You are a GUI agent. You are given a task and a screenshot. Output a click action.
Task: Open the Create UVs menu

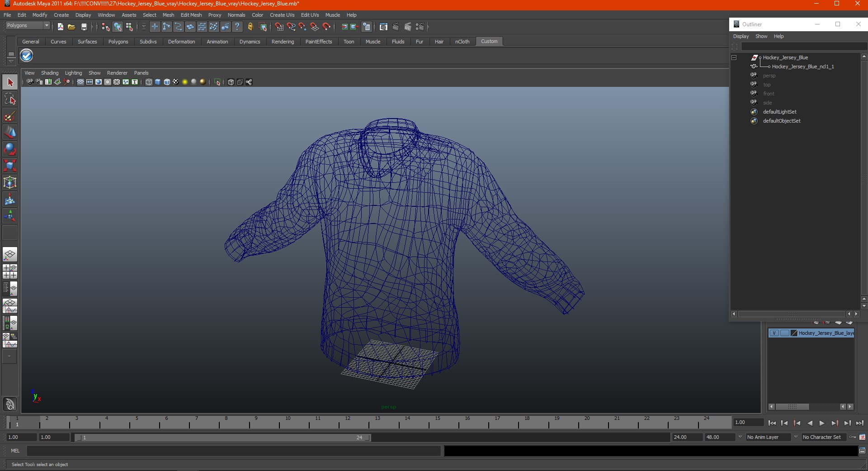[282, 15]
